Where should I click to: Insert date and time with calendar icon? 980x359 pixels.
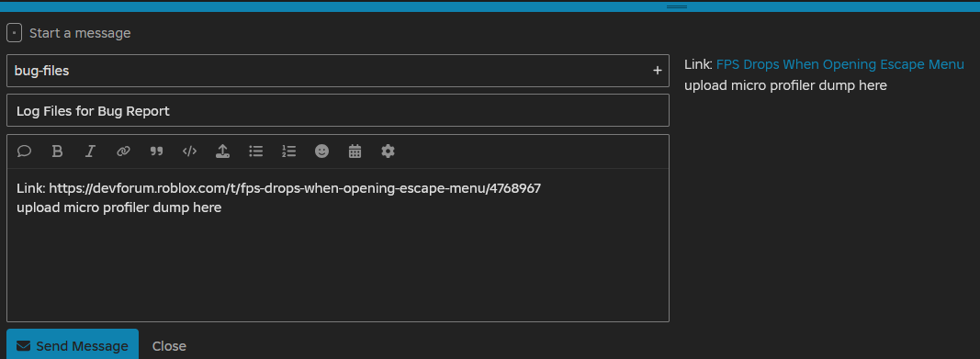tap(355, 151)
